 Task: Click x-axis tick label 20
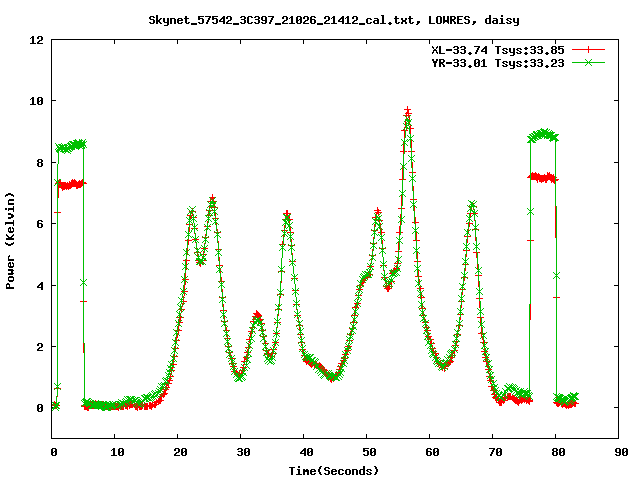pyautogui.click(x=180, y=452)
